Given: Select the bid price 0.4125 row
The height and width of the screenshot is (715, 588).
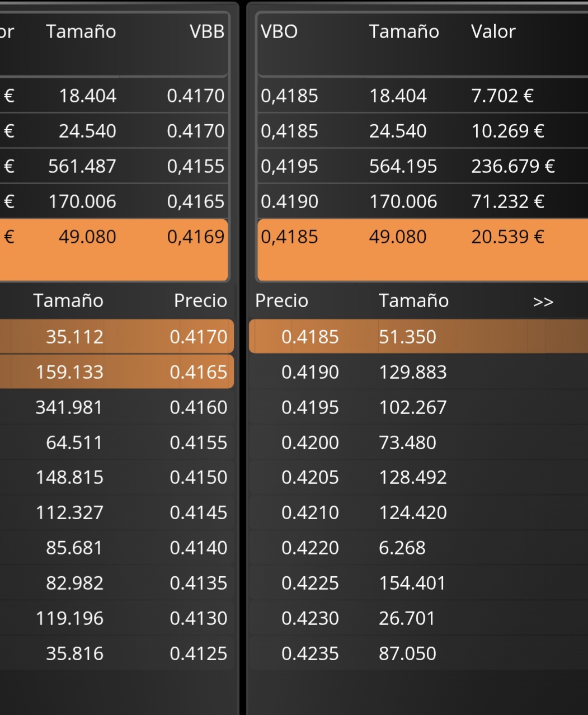Looking at the screenshot, I should pos(116,653).
